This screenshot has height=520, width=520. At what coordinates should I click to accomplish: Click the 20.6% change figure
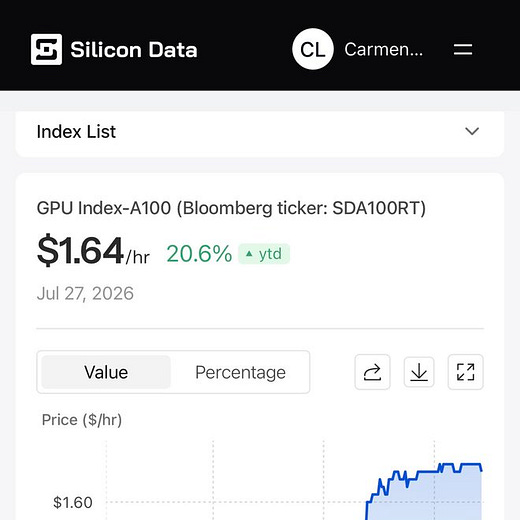(199, 254)
